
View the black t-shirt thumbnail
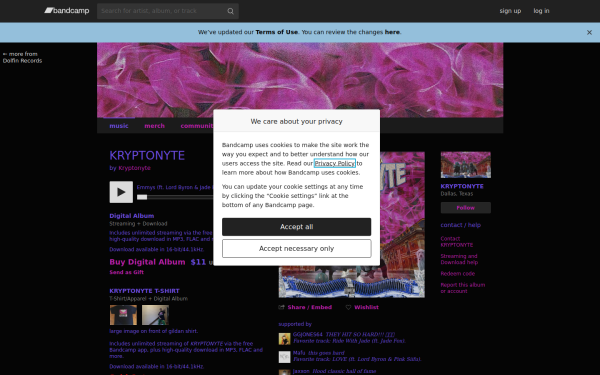click(123, 315)
